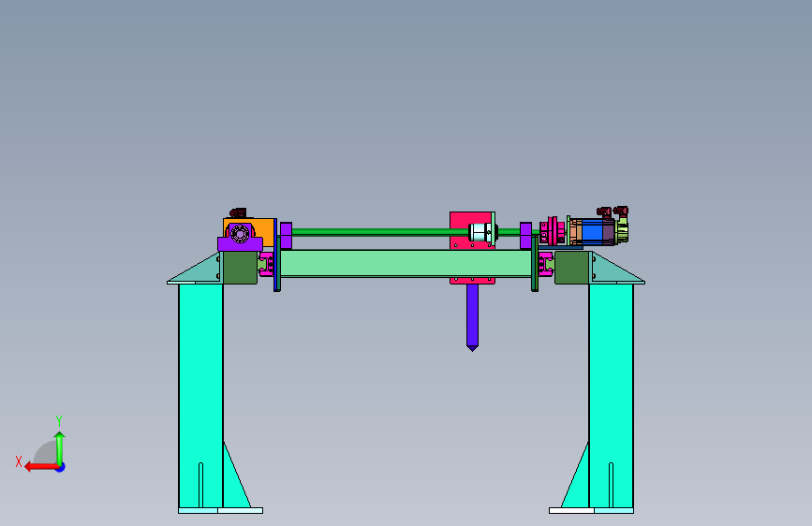Viewport: 812px width, 526px height.
Task: Select the magenta shaft coupling beside the motor
Action: [552, 232]
